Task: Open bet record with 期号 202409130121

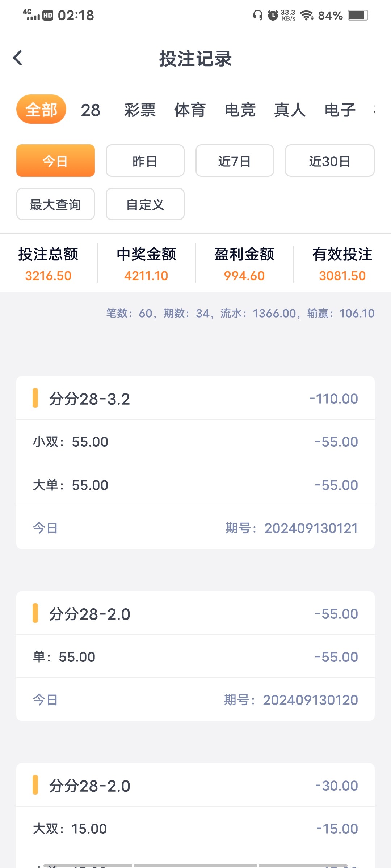Action: tap(195, 462)
